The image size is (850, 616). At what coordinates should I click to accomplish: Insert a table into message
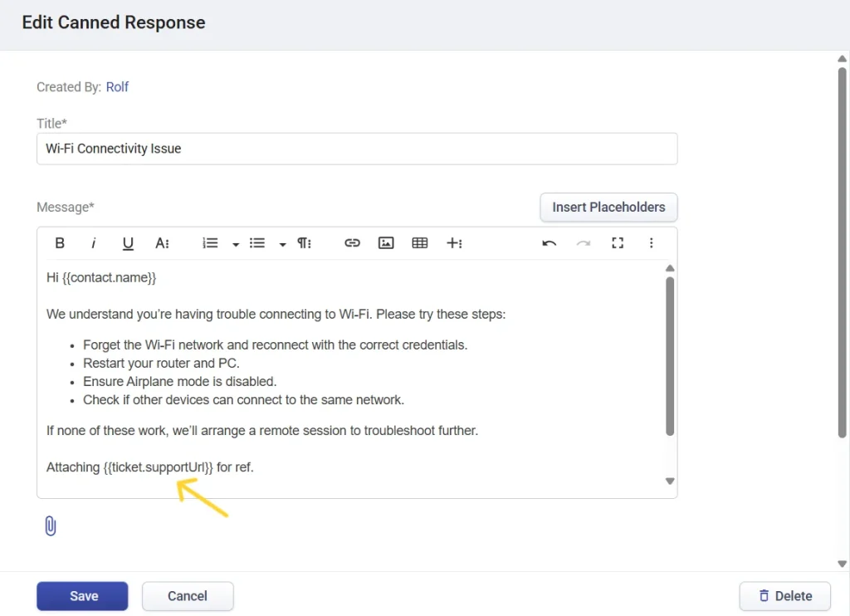point(419,243)
